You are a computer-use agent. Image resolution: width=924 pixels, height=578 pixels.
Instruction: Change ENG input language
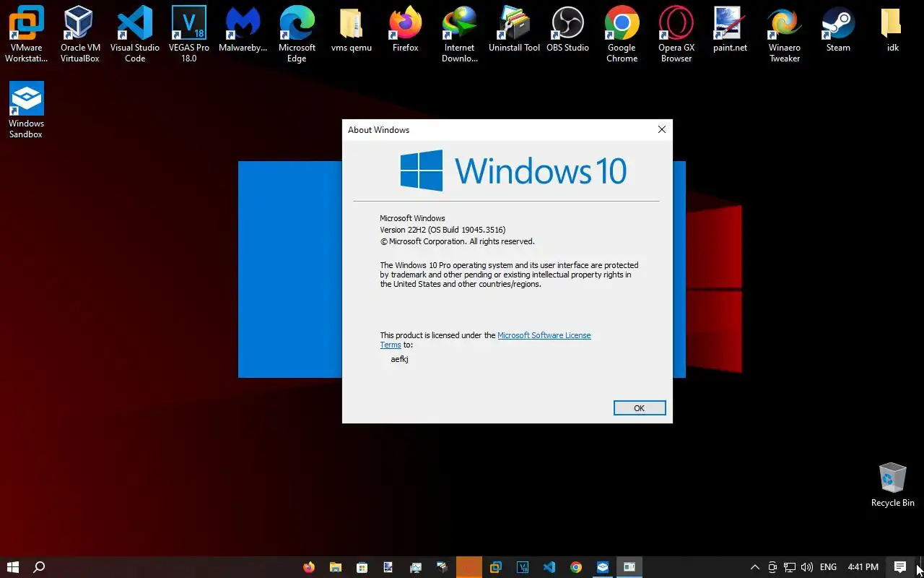tap(828, 567)
